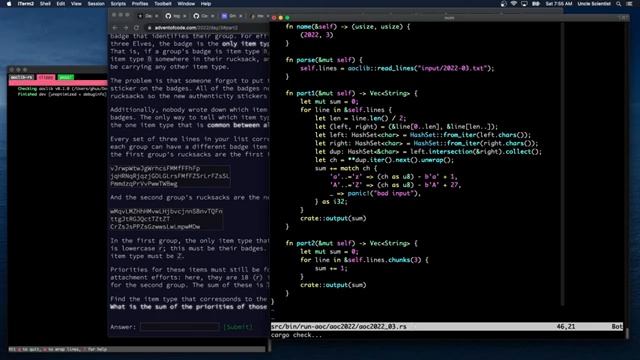Click 'fn part2' function line in editor
Screen dimensions: 640x360
(x=351, y=243)
